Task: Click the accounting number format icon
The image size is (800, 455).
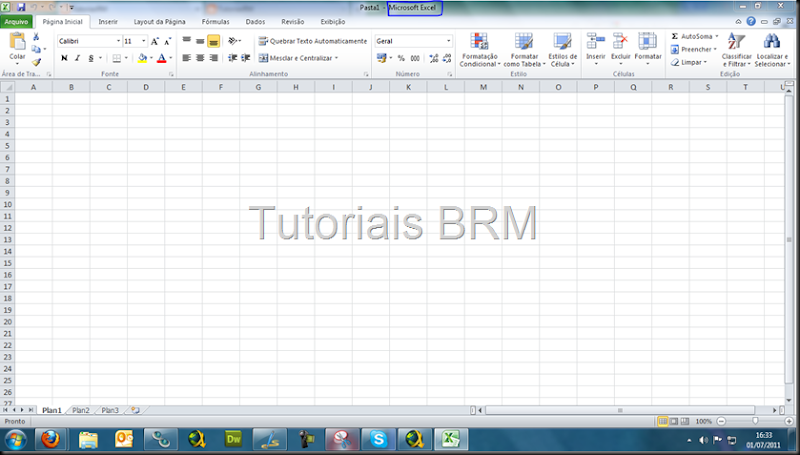Action: [x=381, y=58]
